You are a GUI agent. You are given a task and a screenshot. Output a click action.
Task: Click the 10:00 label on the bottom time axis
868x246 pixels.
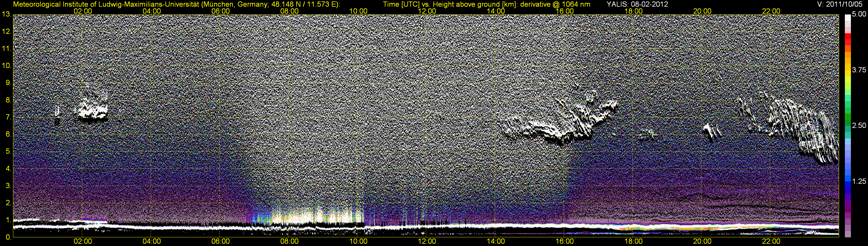[358, 241]
